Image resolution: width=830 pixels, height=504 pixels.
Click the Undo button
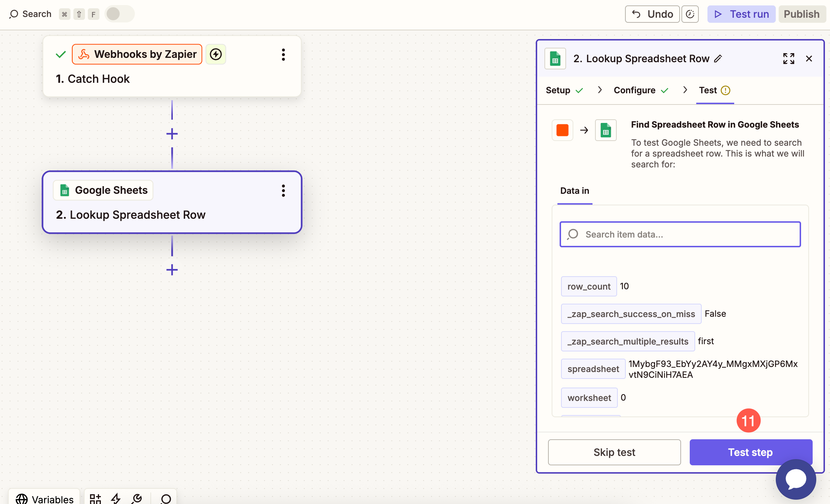point(652,14)
